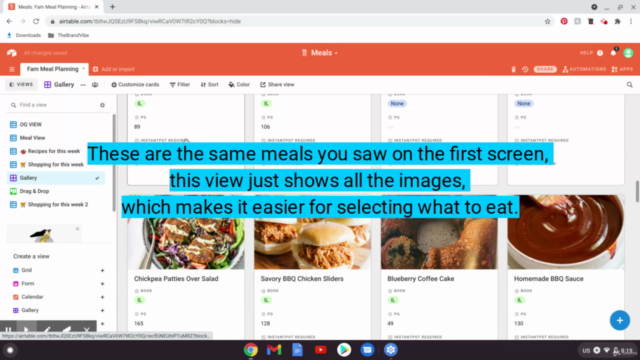Image resolution: width=640 pixels, height=360 pixels.
Task: Click the Airtable home logo icon
Action: [12, 53]
